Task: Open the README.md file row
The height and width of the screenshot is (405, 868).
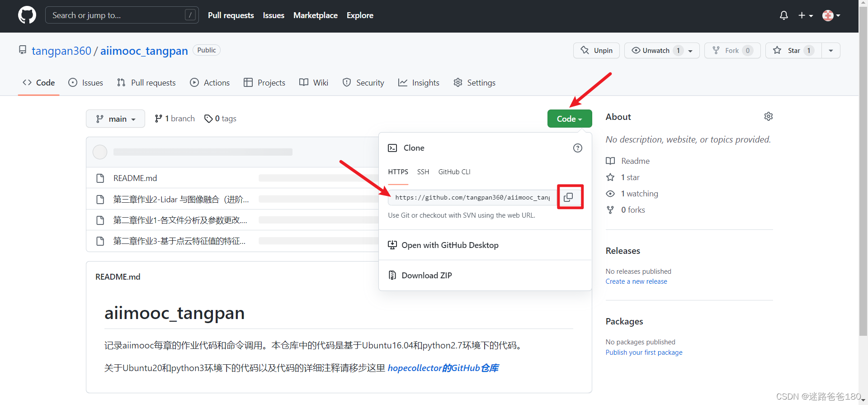Action: click(x=135, y=178)
